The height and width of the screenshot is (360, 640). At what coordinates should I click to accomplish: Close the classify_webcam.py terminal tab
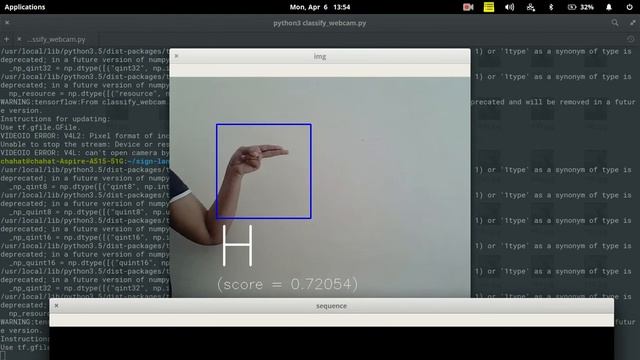click(19, 39)
